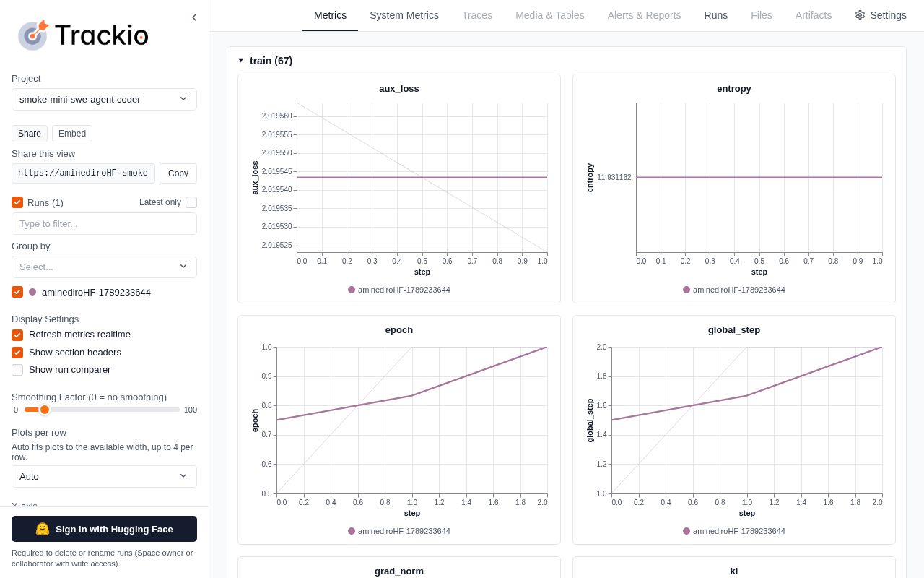This screenshot has width=924, height=578.
Task: Click the aux_loss y-axis value 2.019560
Action: pos(276,116)
